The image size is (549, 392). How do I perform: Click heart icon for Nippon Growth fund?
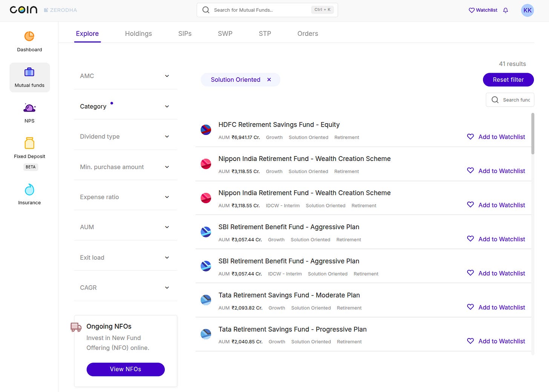click(470, 170)
